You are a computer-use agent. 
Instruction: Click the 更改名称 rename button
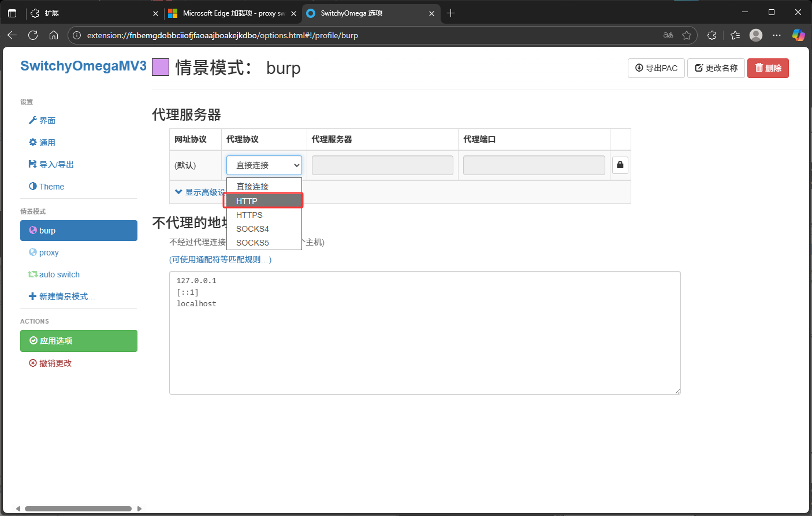click(716, 68)
